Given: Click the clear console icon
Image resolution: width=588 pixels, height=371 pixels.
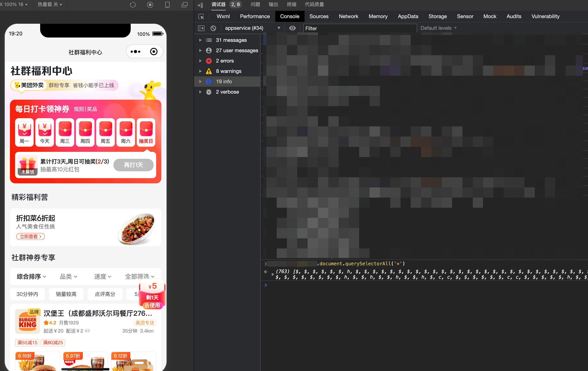Looking at the screenshot, I should point(213,28).
